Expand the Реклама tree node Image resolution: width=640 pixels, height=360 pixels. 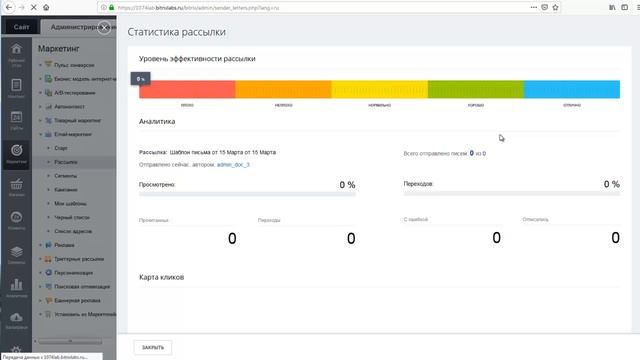[x=40, y=245]
